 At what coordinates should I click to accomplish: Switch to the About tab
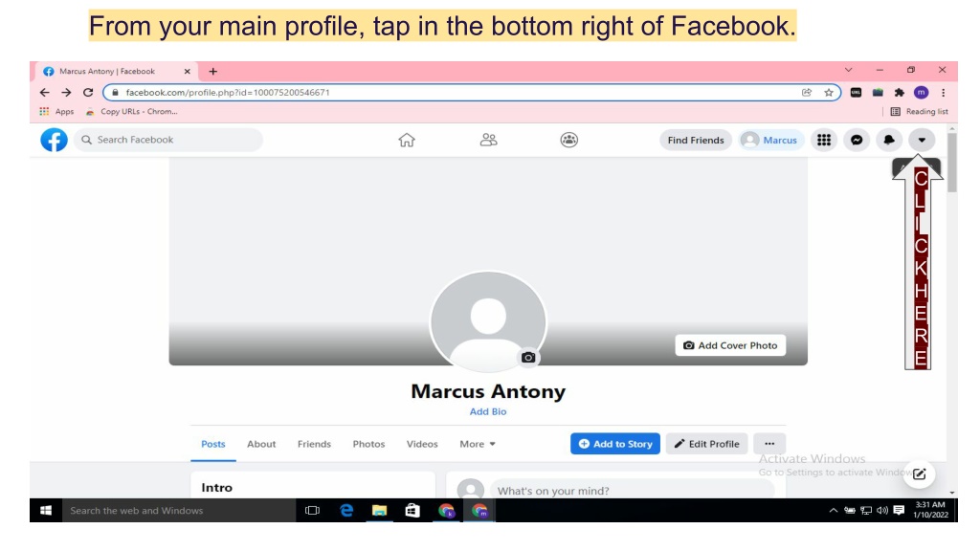pyautogui.click(x=261, y=444)
